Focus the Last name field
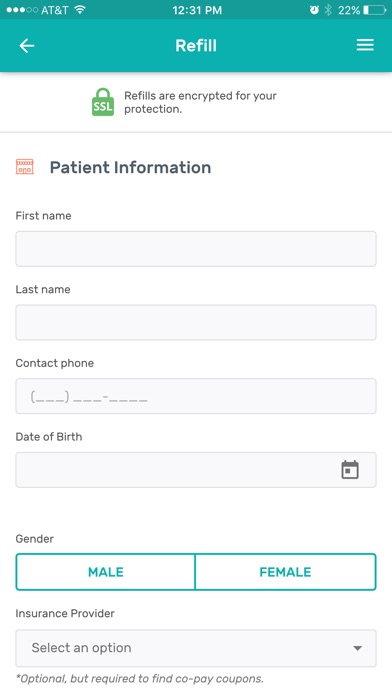The image size is (392, 696). 196,322
